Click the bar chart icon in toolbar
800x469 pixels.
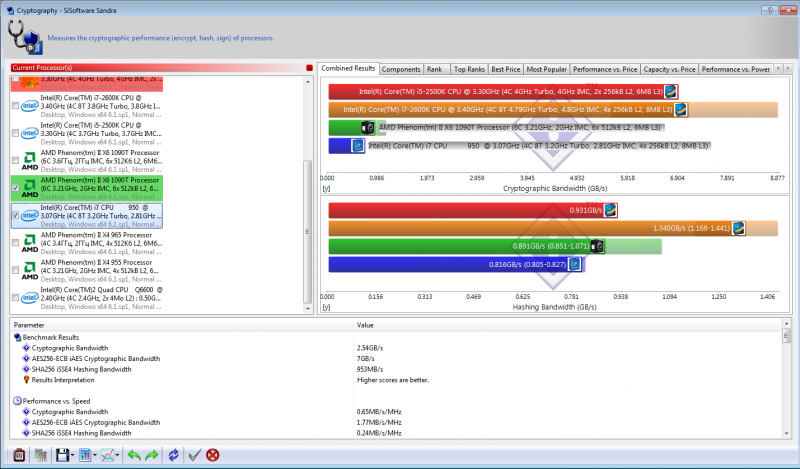[85, 455]
